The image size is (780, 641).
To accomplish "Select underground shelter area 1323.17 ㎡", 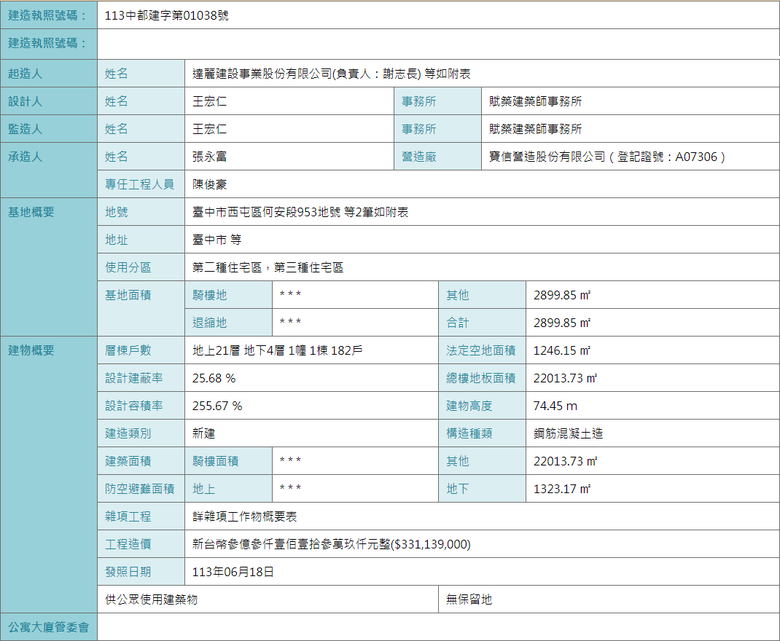I will tap(562, 489).
